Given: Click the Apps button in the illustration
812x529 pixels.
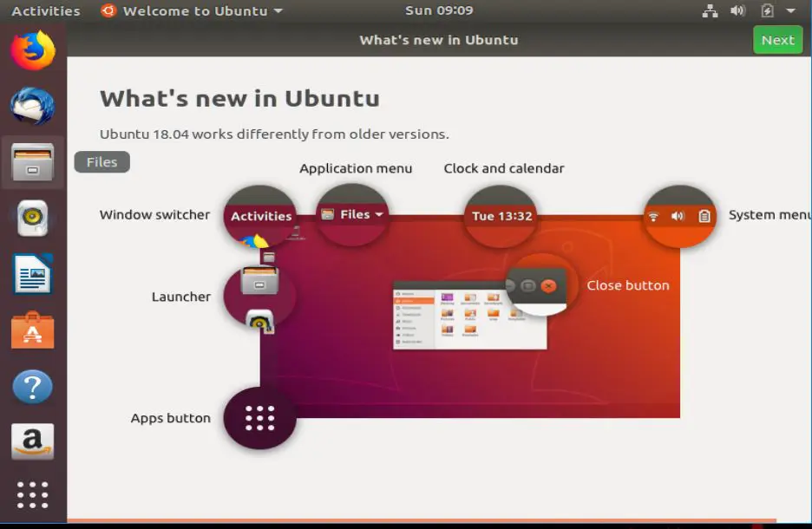Looking at the screenshot, I should (x=259, y=418).
